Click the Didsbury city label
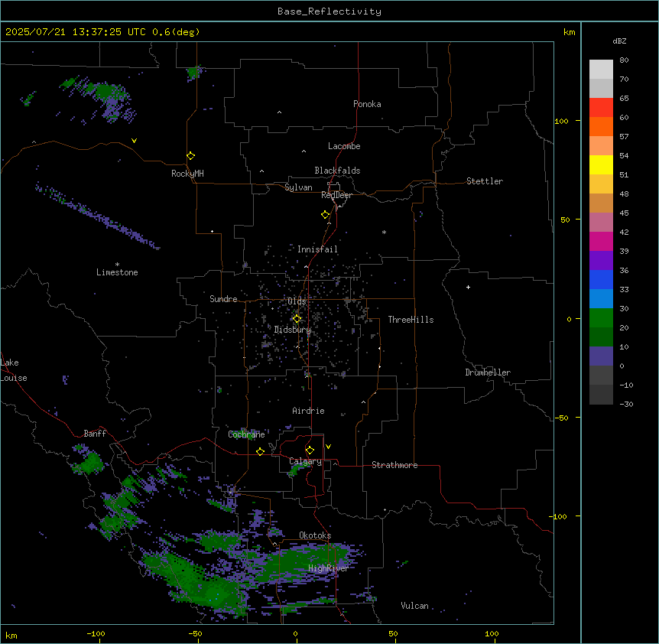Image resolution: width=659 pixels, height=644 pixels. pos(293,330)
